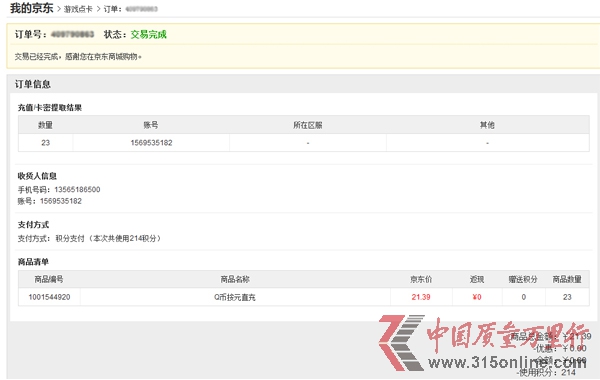Image resolution: width=600 pixels, height=380 pixels.
Task: Go to 游戏点卡 breadcrumb
Action: coord(78,9)
